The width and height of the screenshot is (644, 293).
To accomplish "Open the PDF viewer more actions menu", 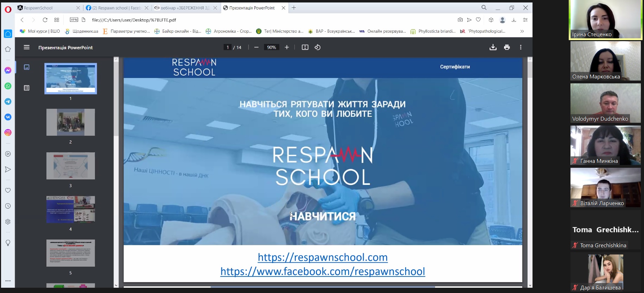I will pyautogui.click(x=521, y=47).
